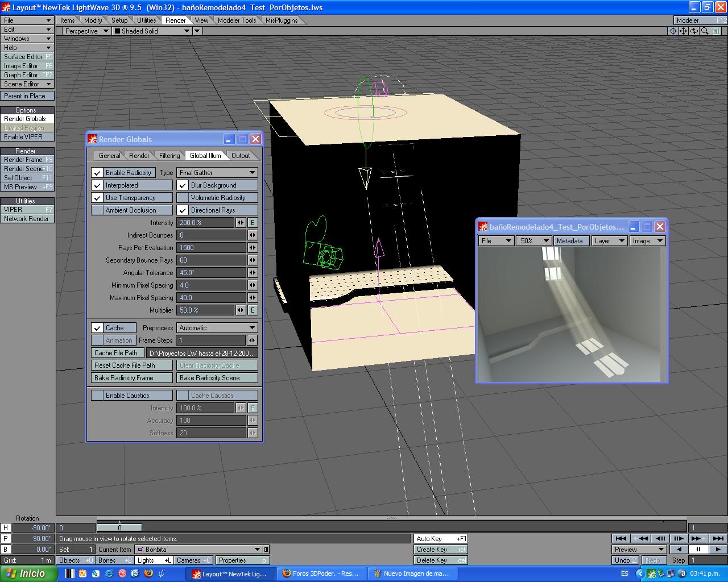Open the Image dropdown in the render window
The height and width of the screenshot is (582, 728).
tap(647, 241)
